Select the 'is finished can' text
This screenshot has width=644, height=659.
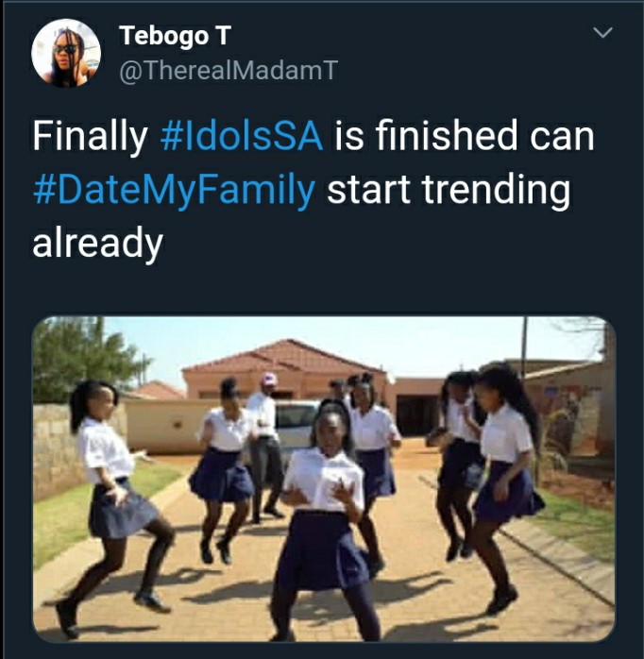[464, 135]
